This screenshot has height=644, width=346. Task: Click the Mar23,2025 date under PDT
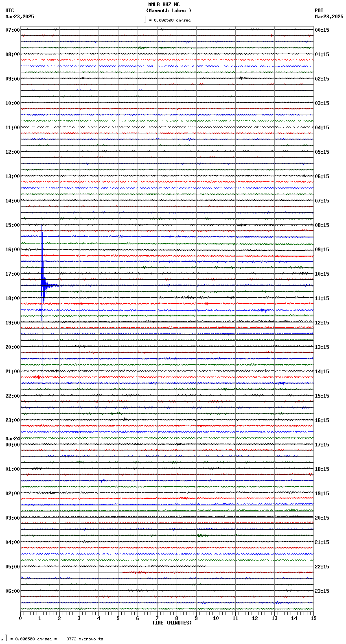[329, 17]
